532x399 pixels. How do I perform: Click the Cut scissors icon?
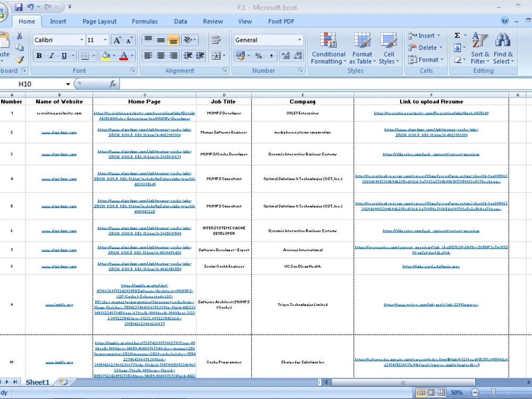click(x=19, y=36)
